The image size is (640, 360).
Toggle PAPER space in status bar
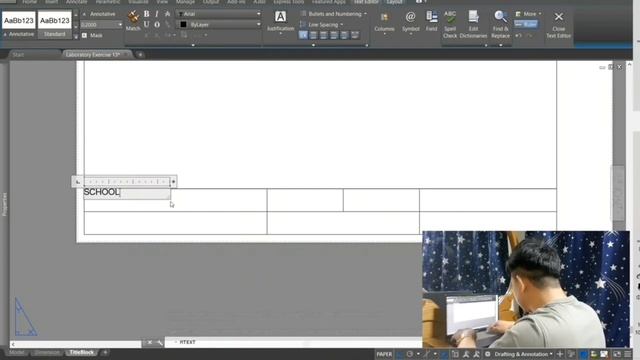[x=384, y=354]
